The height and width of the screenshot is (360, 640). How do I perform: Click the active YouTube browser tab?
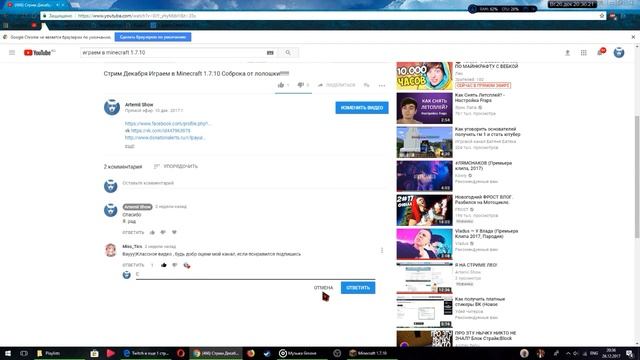tap(35, 5)
